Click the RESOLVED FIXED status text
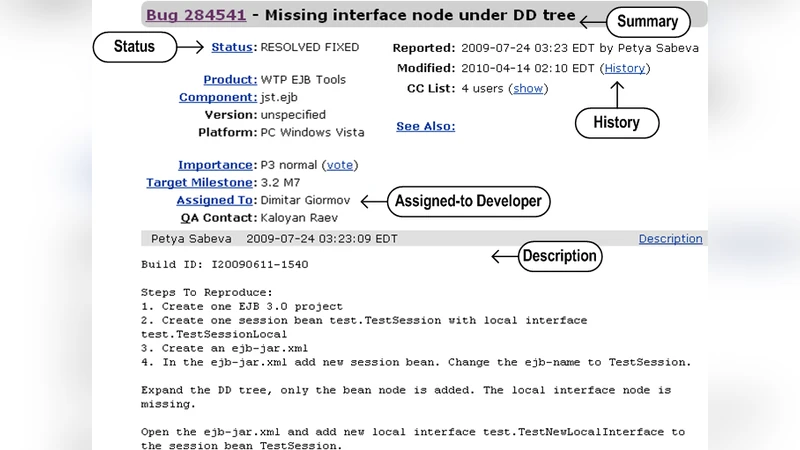 click(x=309, y=47)
